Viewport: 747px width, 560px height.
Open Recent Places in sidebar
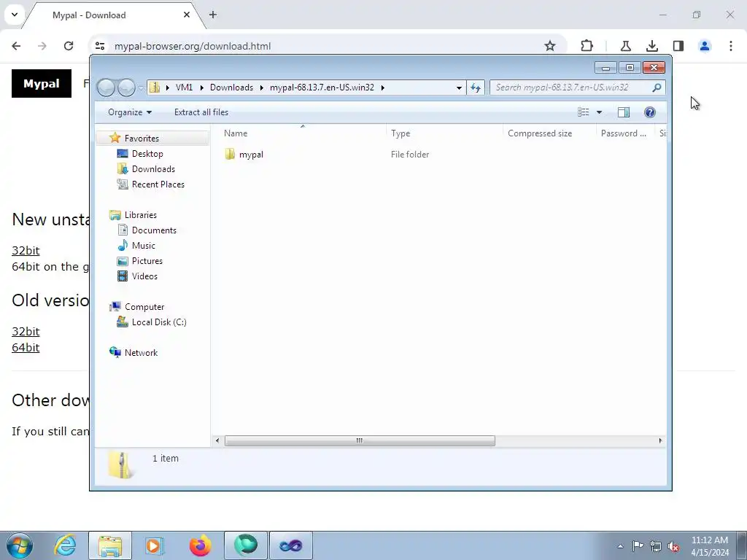click(158, 184)
